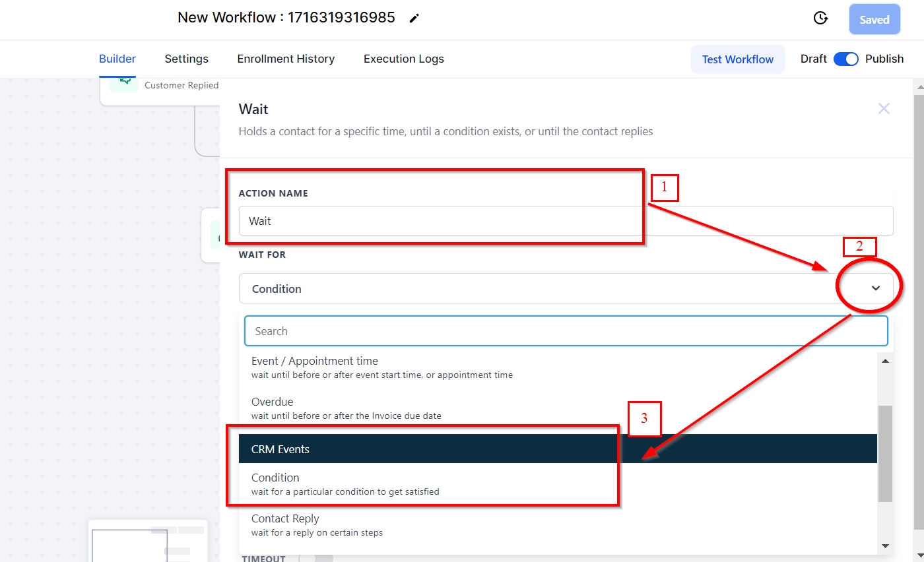
Task: Toggle the Timeout switch
Action: coord(315,558)
